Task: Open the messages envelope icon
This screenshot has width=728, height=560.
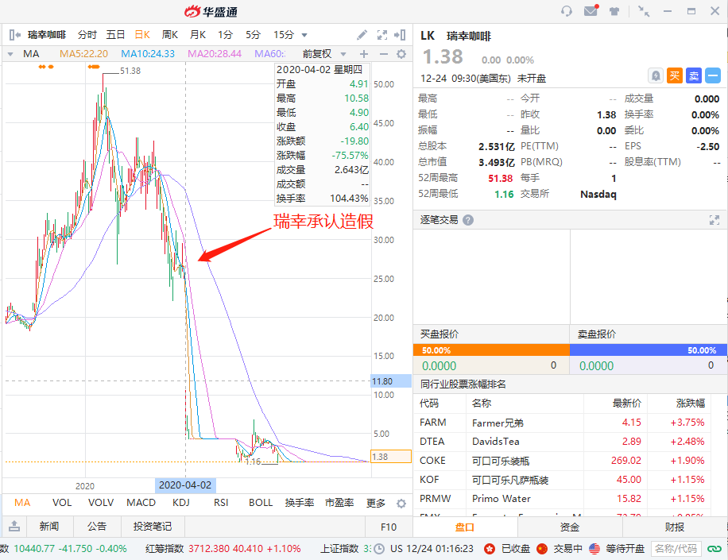Action: pos(591,10)
